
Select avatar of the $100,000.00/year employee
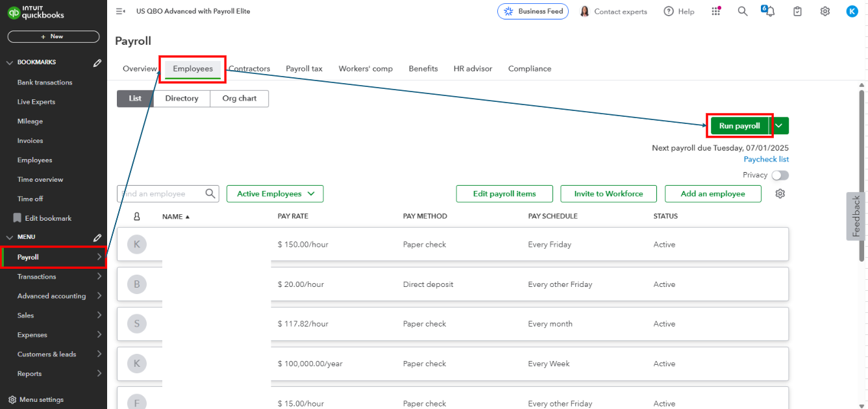click(x=136, y=364)
